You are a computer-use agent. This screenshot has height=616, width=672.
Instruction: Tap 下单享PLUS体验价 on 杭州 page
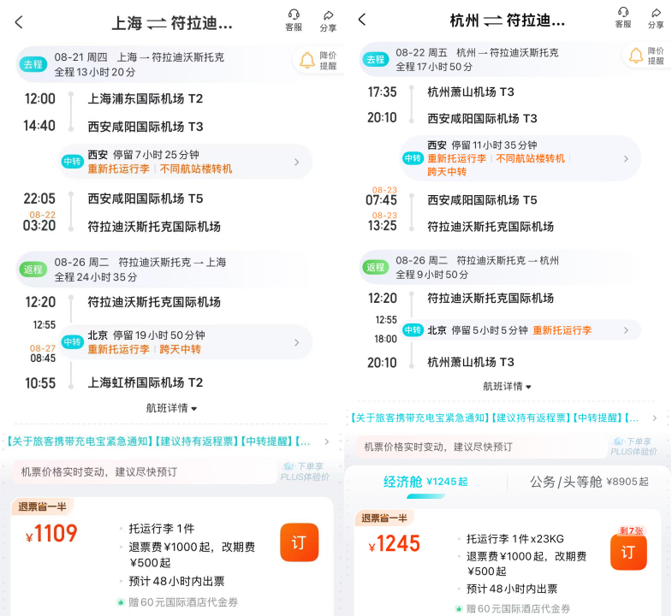[x=633, y=447]
